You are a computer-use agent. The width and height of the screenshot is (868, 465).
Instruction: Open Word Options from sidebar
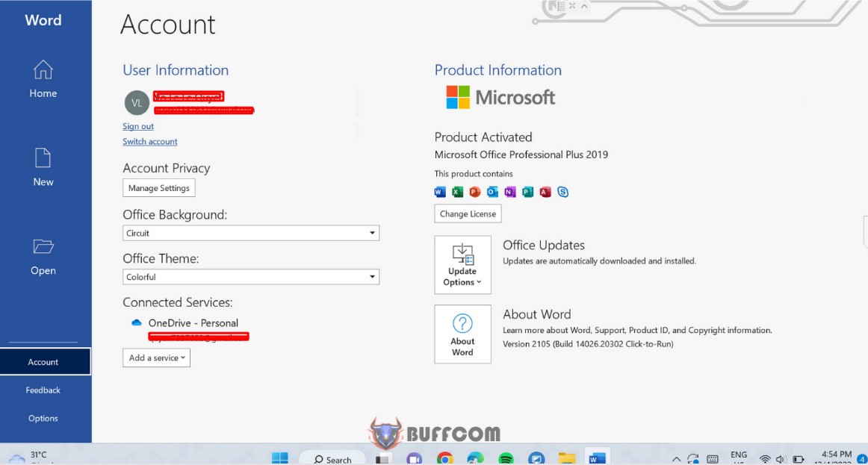(43, 418)
